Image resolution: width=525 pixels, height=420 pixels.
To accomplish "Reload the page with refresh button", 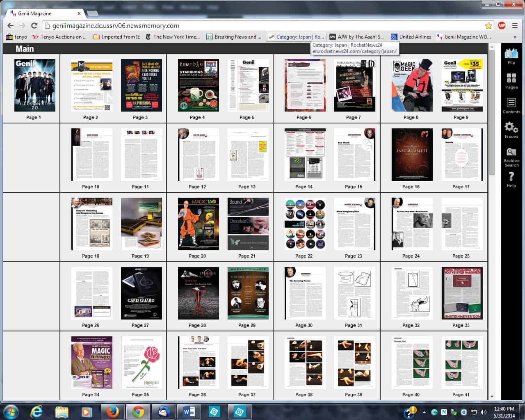I will pyautogui.click(x=34, y=25).
